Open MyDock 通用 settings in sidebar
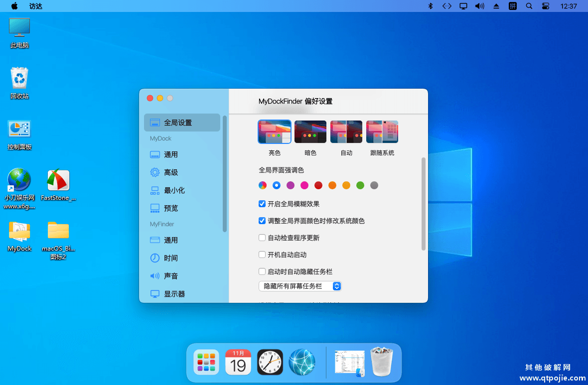Image resolution: width=588 pixels, height=385 pixels. (x=182, y=154)
